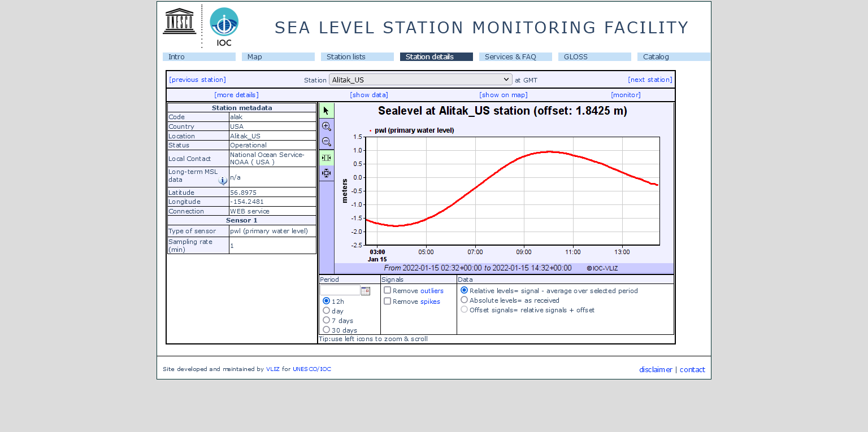
Task: Click the IOC-VLIZ copyright text
Action: coord(602,269)
